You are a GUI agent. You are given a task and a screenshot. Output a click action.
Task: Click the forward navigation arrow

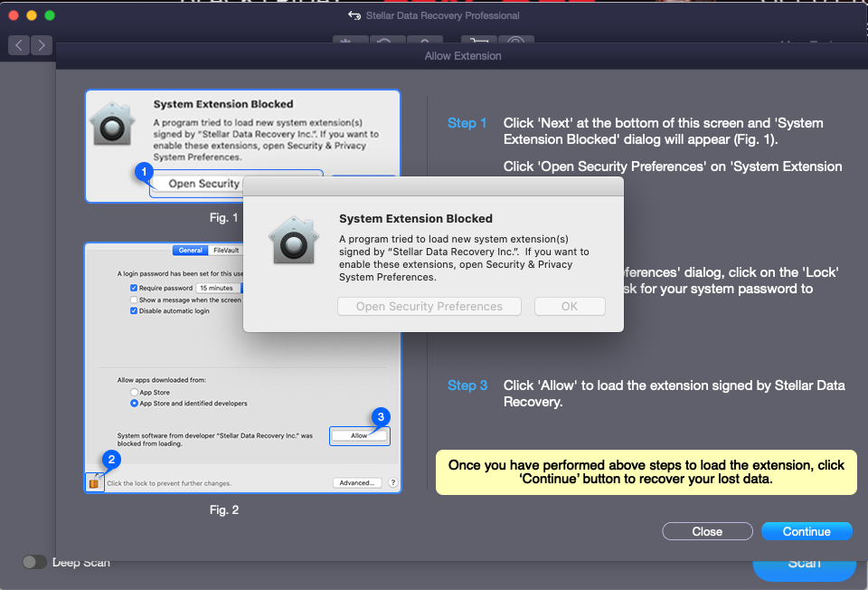tap(42, 44)
